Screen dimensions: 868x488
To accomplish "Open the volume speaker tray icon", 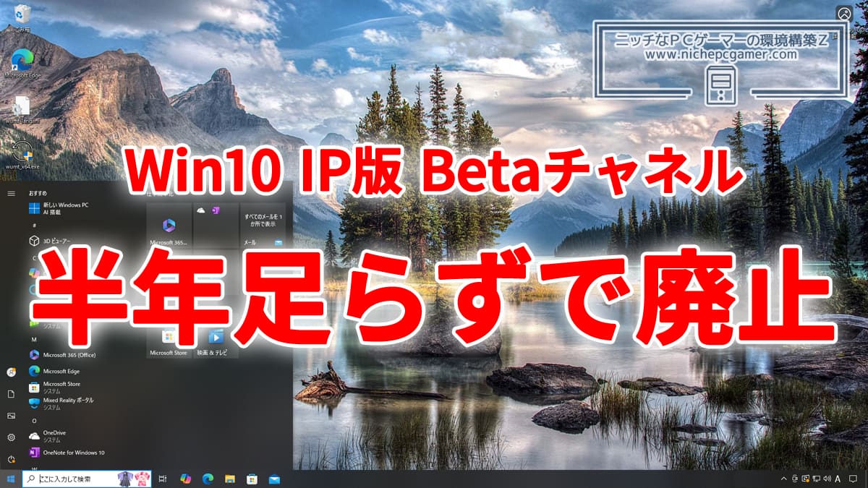I will 826,479.
